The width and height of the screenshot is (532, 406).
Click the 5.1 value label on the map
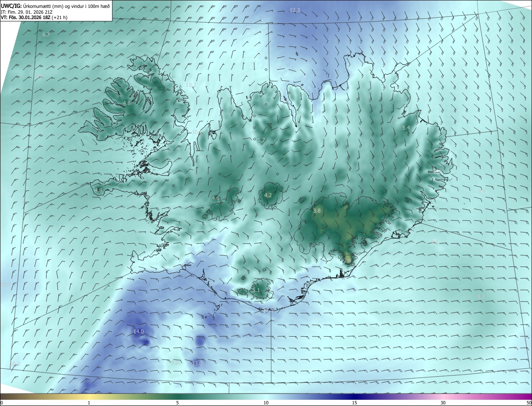tap(256, 290)
